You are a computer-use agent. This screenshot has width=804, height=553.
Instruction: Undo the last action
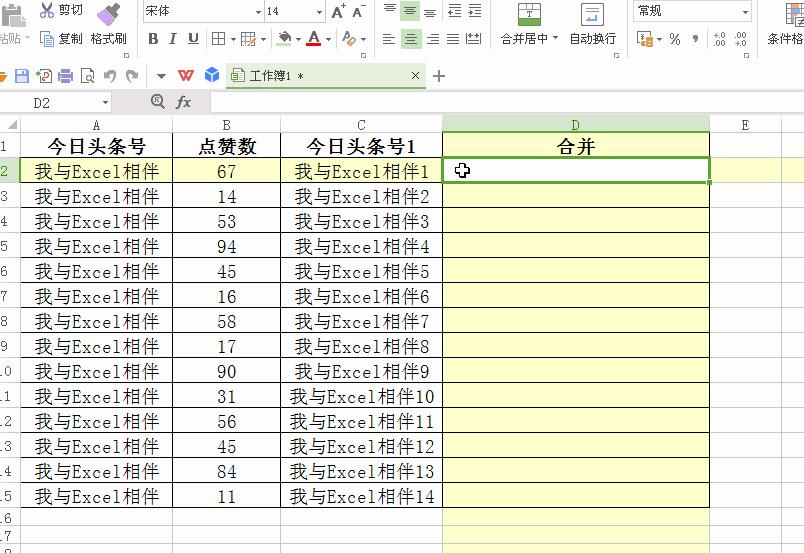(110, 76)
